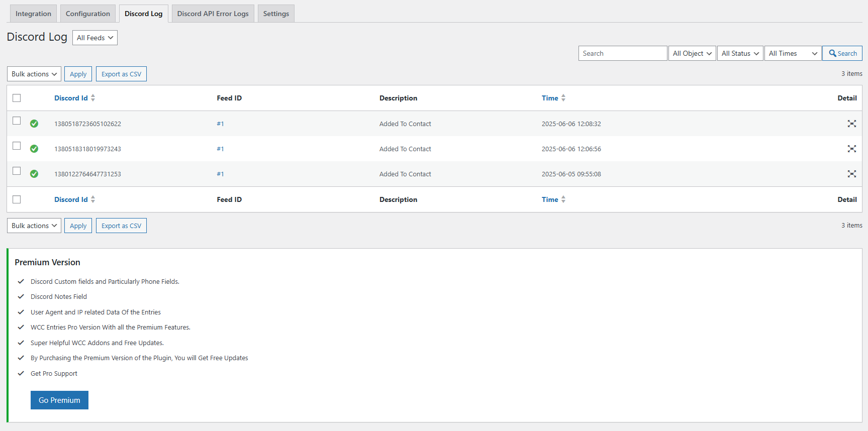Viewport: 868px width, 431px height.
Task: Click Discord Notes Field feature text
Action: [59, 297]
